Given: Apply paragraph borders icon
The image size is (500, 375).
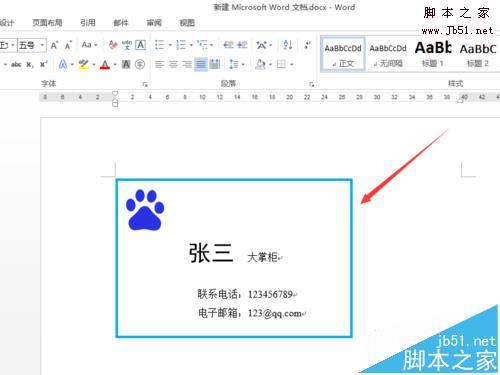Looking at the screenshot, I should point(281,64).
